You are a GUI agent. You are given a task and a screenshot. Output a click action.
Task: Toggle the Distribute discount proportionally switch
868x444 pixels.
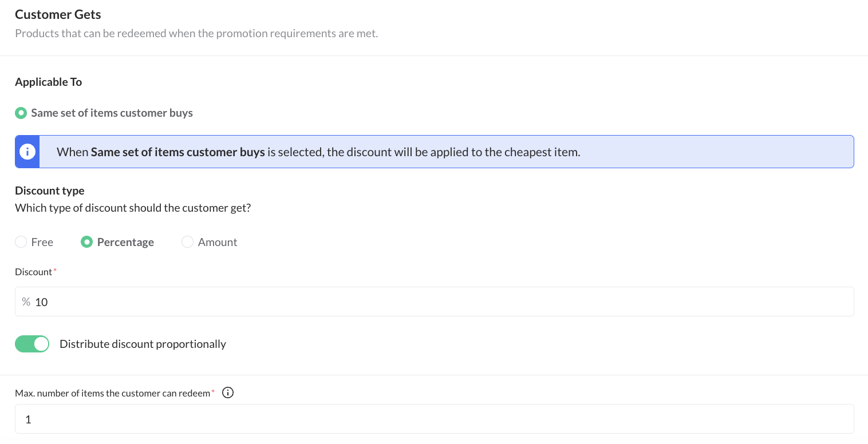(32, 344)
